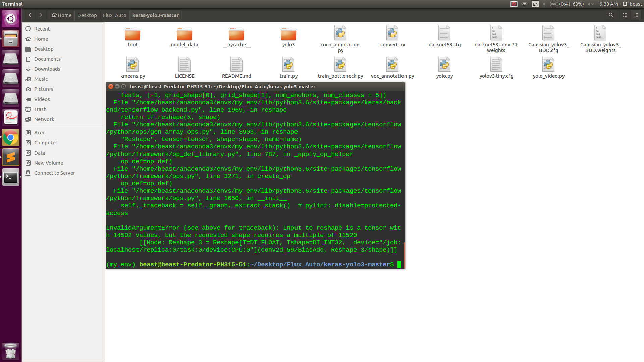Image resolution: width=644 pixels, height=362 pixels.
Task: Mute or unmute via the sound indicator
Action: coord(590,4)
